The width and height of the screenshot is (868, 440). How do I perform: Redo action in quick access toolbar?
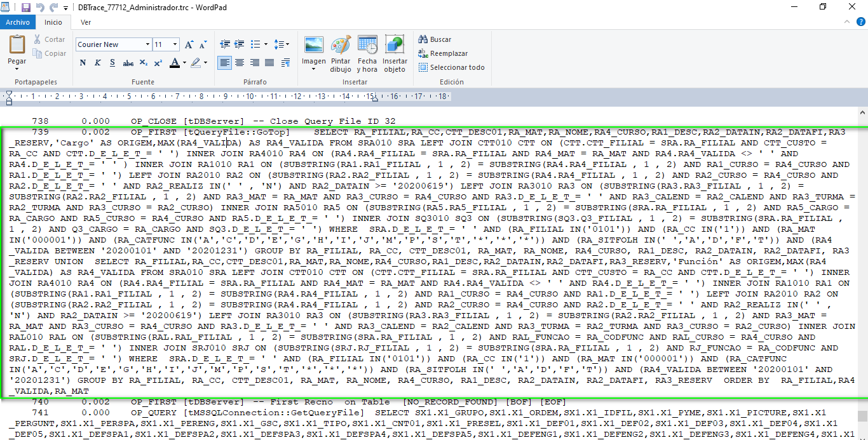53,7
